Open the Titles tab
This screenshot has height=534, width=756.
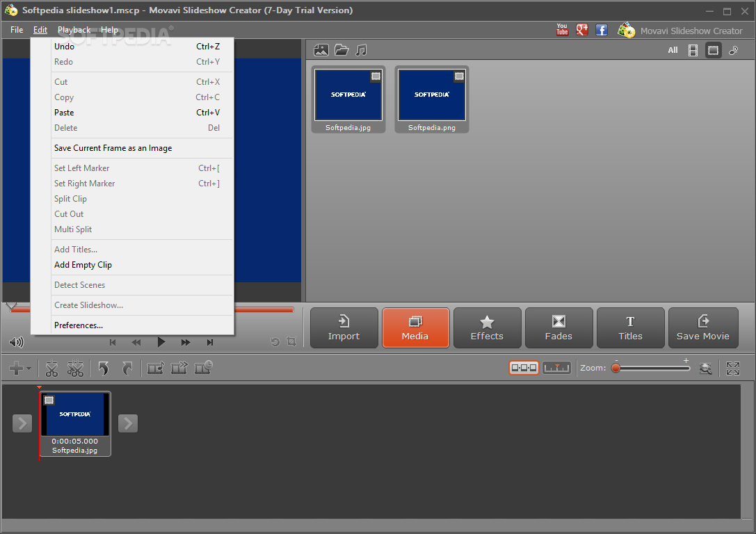coord(631,327)
